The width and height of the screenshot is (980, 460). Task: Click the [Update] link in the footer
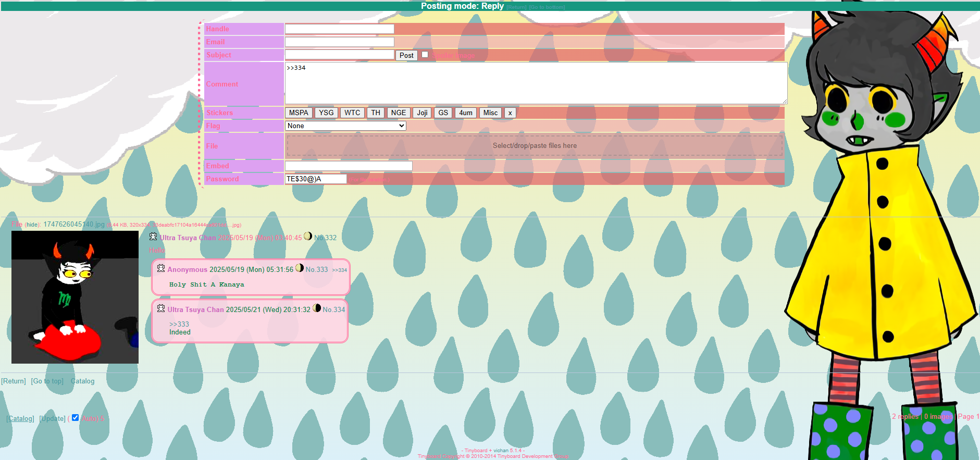point(53,418)
